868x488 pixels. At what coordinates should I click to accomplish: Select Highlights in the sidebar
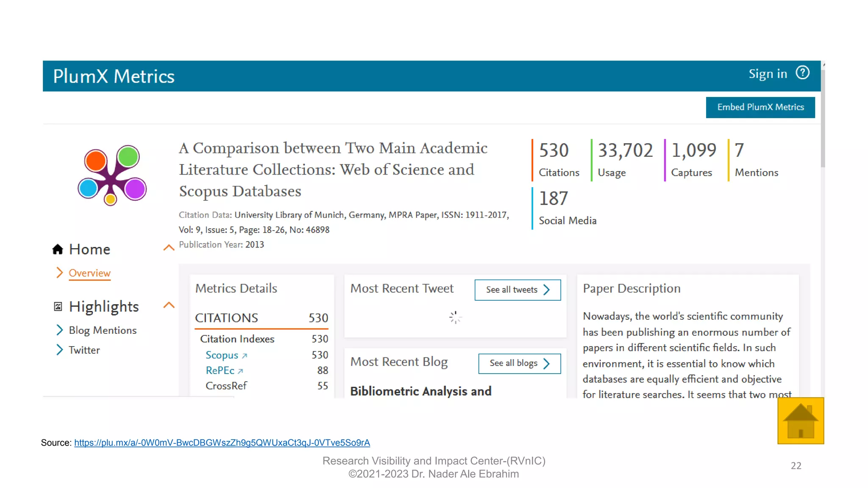104,307
